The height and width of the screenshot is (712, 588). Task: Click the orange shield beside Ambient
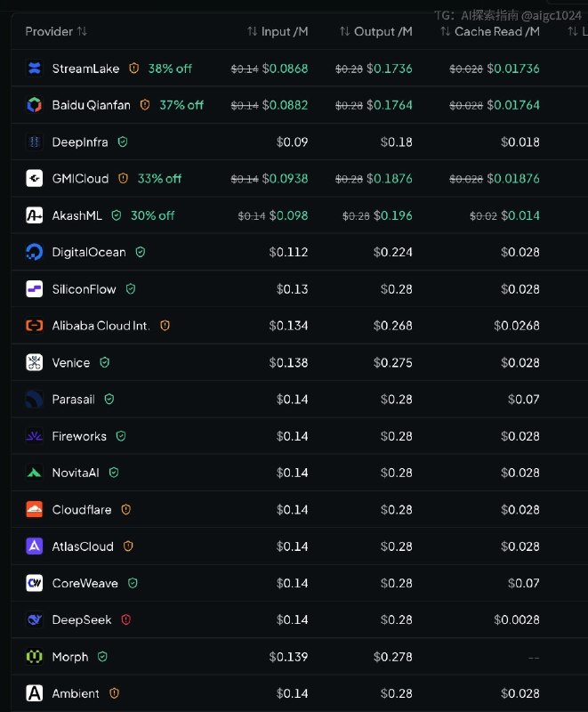point(114,693)
